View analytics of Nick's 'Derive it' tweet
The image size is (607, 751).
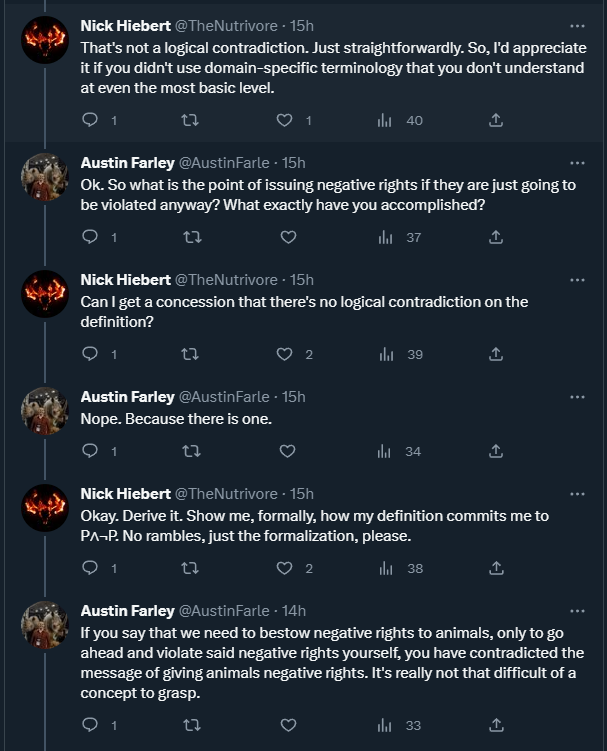click(385, 568)
